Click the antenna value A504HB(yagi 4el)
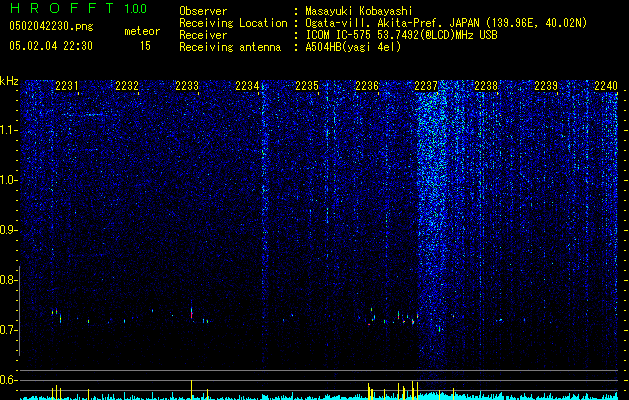 pos(353,47)
